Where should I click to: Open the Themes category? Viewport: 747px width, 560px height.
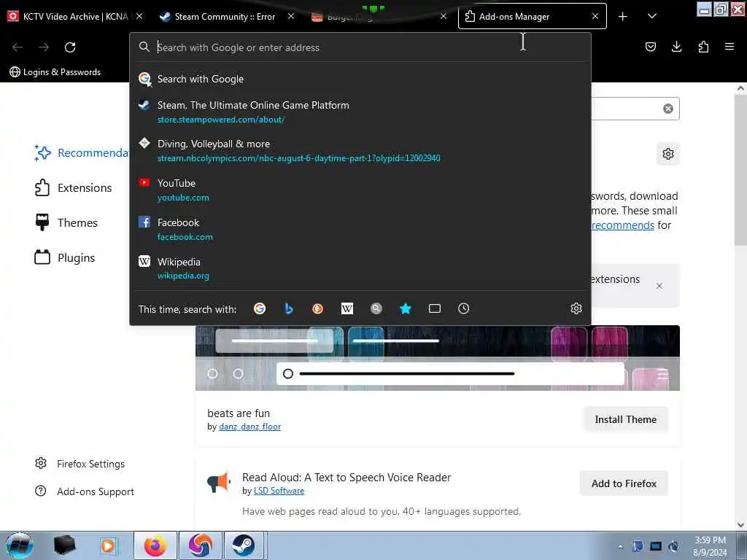[66, 223]
